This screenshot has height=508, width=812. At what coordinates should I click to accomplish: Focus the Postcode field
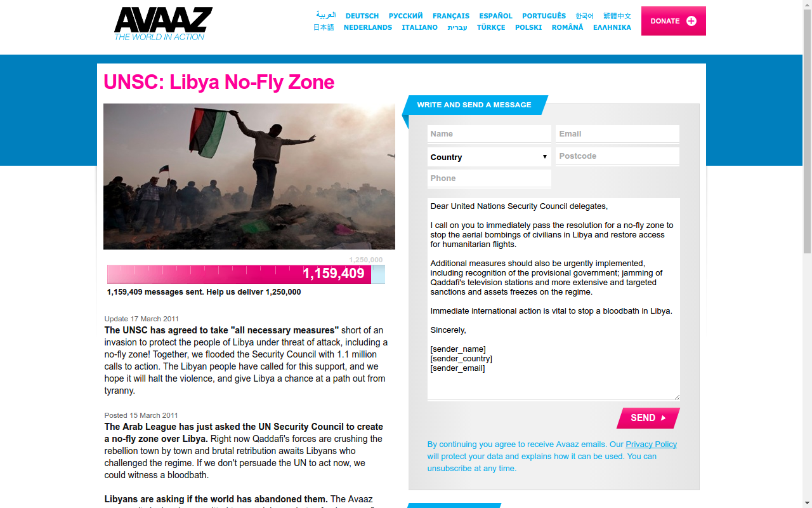617,156
